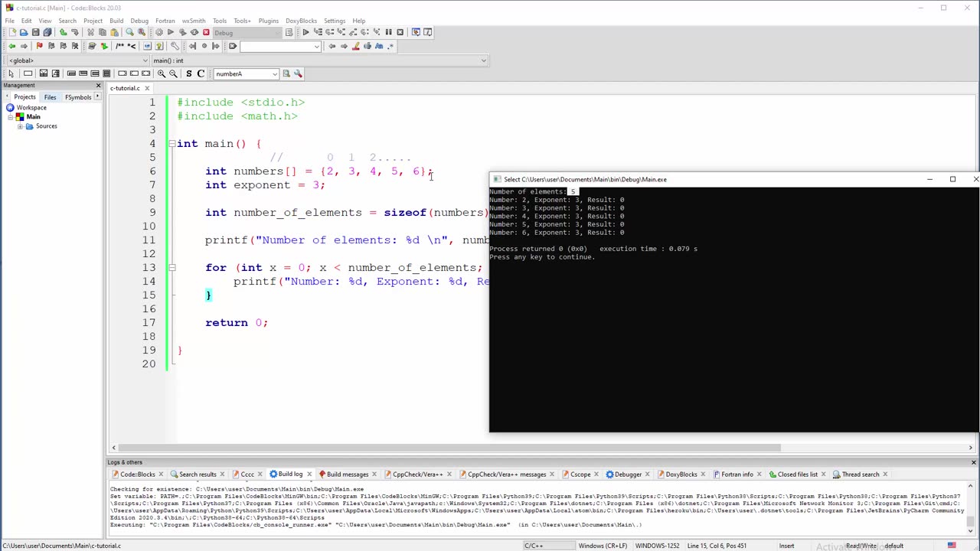Click the Debug/Continue arrow icon
Screen dimensions: 980x551
305,32
